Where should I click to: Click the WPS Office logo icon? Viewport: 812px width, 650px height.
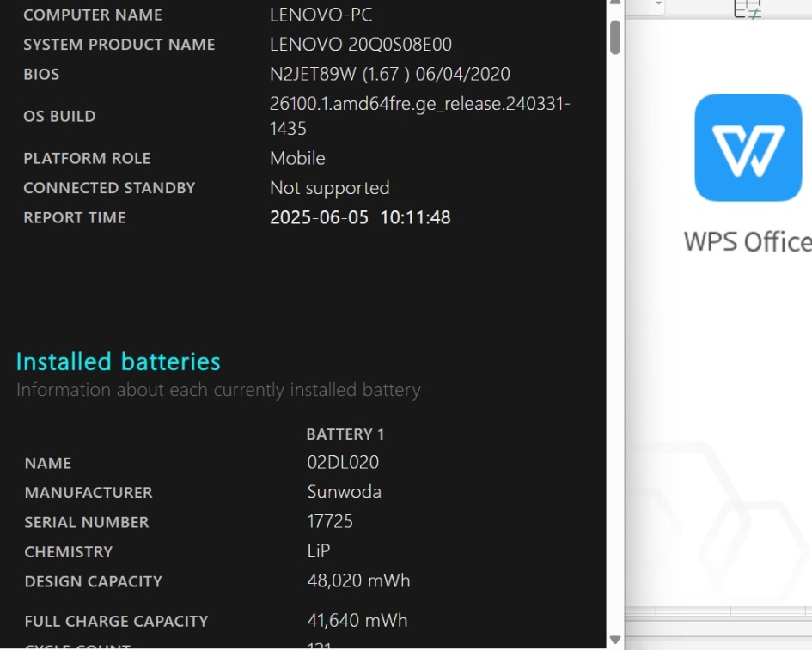click(x=748, y=148)
